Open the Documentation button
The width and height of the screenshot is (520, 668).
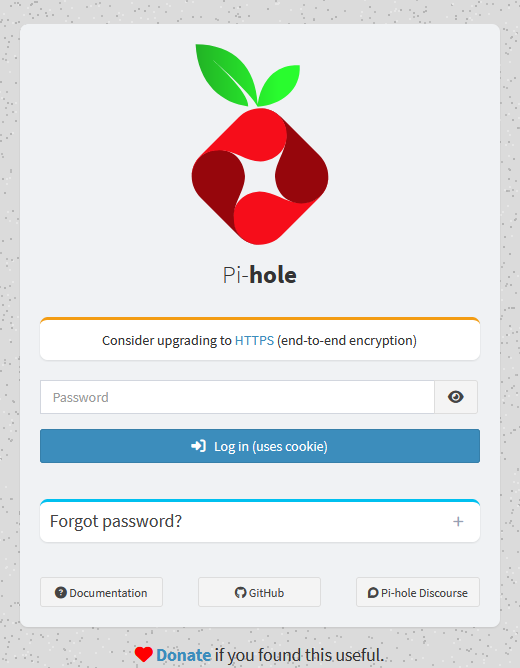pyautogui.click(x=101, y=592)
